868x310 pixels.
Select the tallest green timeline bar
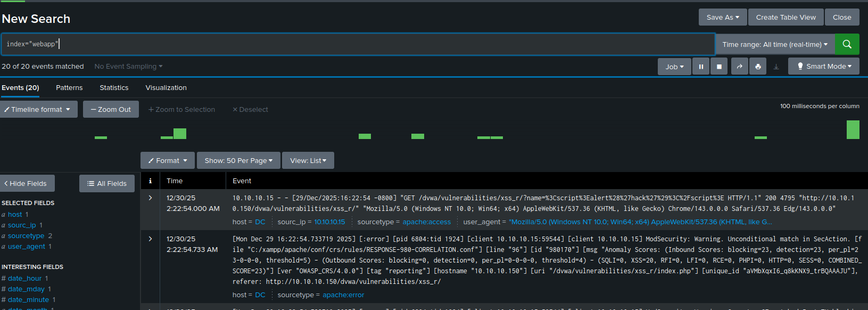coord(853,129)
